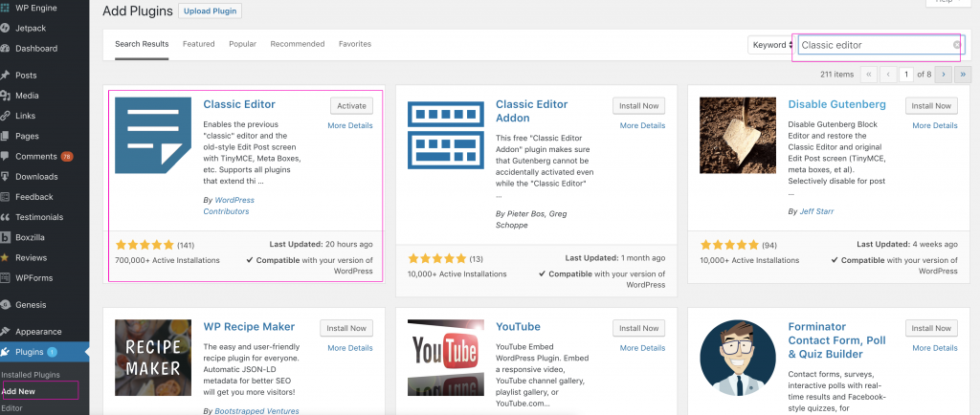Image resolution: width=980 pixels, height=415 pixels.
Task: Click the Jetpack icon in sidebar
Action: click(5, 28)
